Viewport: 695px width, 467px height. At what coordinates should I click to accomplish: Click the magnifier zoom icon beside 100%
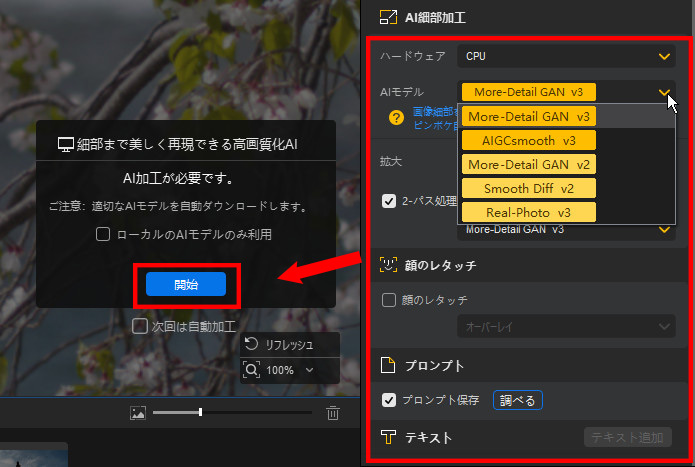251,370
